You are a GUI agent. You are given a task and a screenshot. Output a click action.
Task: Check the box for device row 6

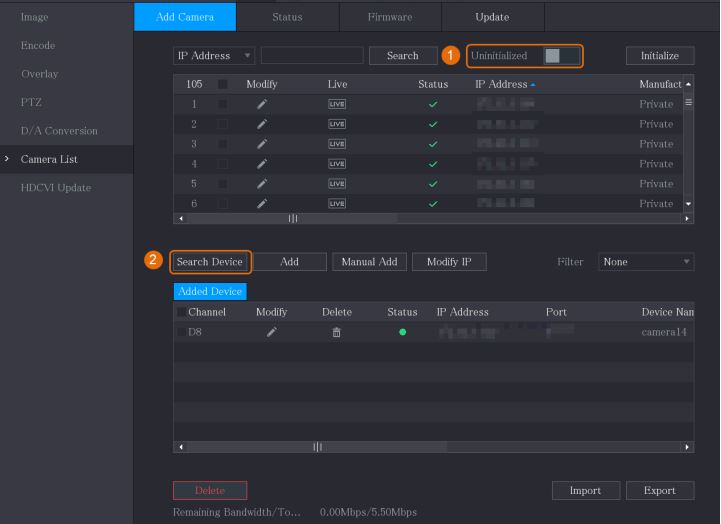223,204
